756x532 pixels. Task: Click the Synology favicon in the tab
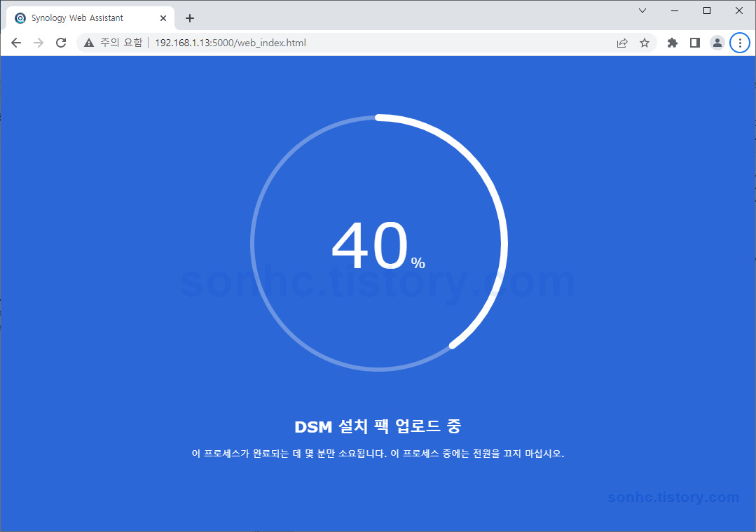(x=20, y=18)
